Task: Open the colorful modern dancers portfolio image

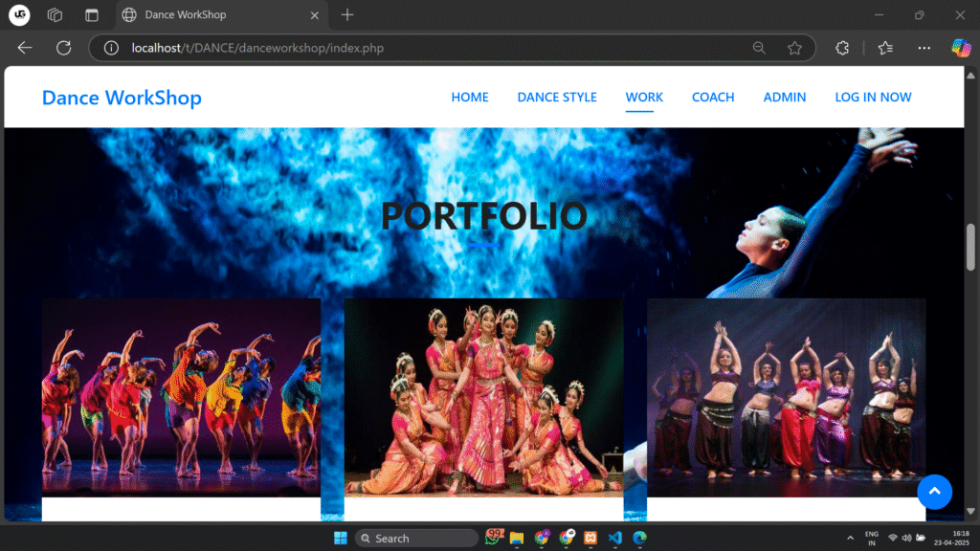Action: [x=181, y=397]
